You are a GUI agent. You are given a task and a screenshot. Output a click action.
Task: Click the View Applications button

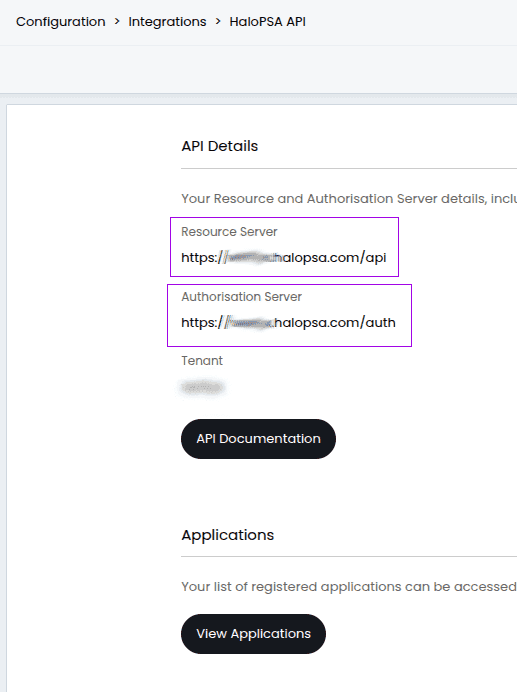[253, 634]
